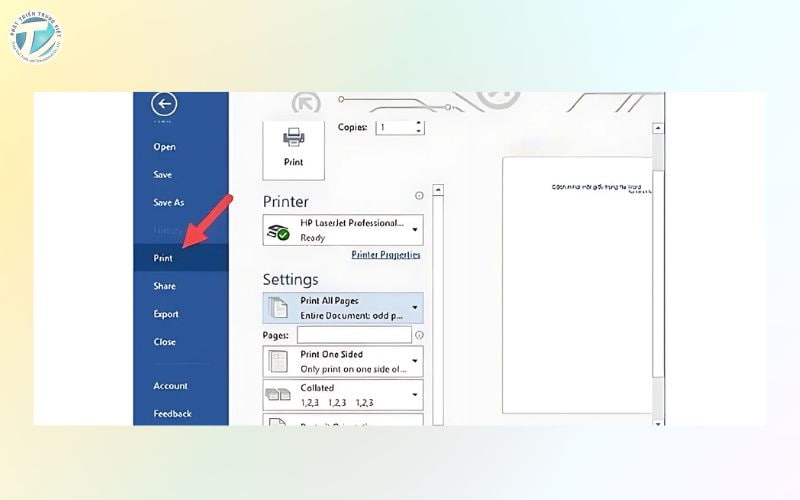Choose Export from the left menu
The image size is (800, 500).
166,314
